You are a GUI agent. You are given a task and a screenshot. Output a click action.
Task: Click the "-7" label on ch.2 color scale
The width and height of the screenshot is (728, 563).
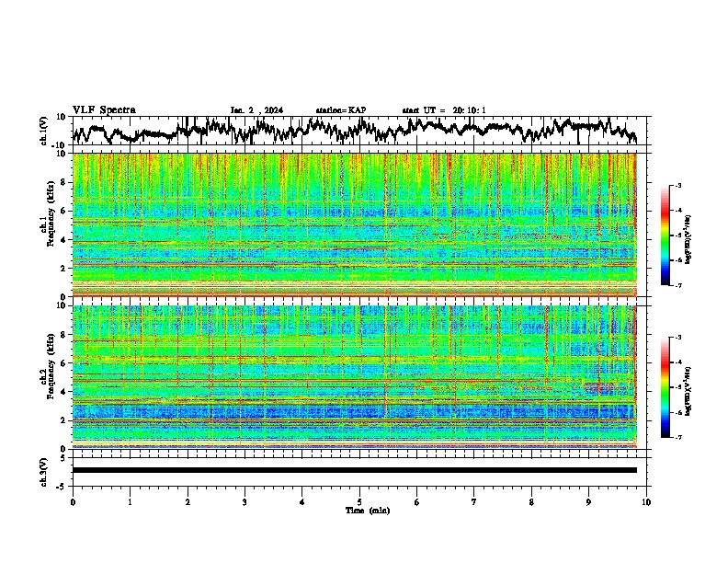click(x=677, y=437)
